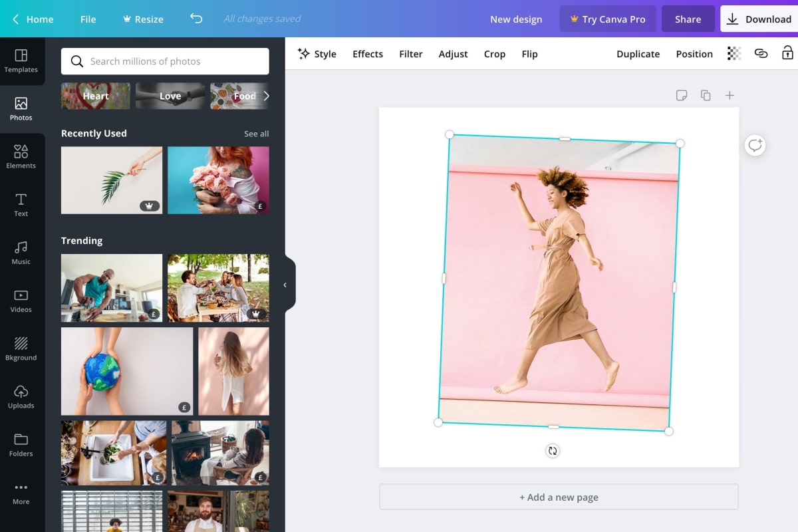Collapse the side panel with arrow handle
The image size is (798, 532).
285,285
